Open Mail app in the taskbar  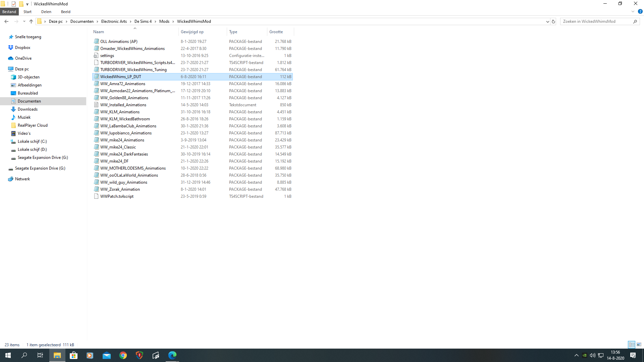pos(106,355)
